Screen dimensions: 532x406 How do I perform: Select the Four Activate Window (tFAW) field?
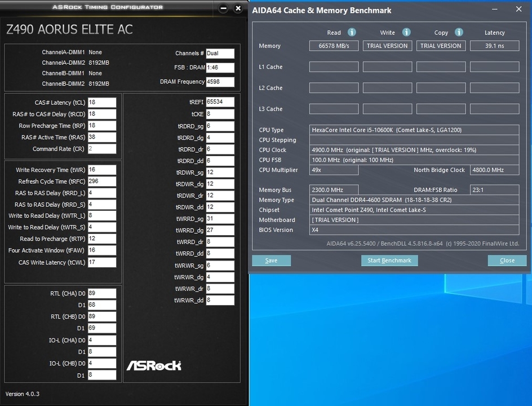(102, 250)
